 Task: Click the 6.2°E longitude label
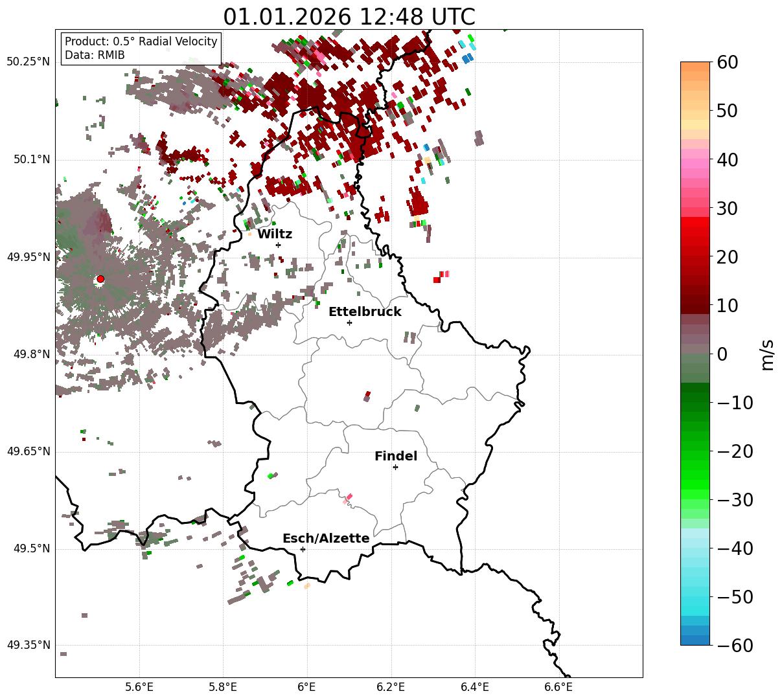[391, 687]
